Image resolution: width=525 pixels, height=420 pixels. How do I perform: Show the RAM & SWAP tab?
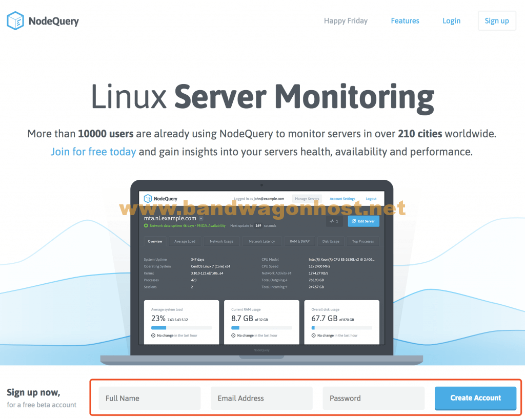[299, 241]
